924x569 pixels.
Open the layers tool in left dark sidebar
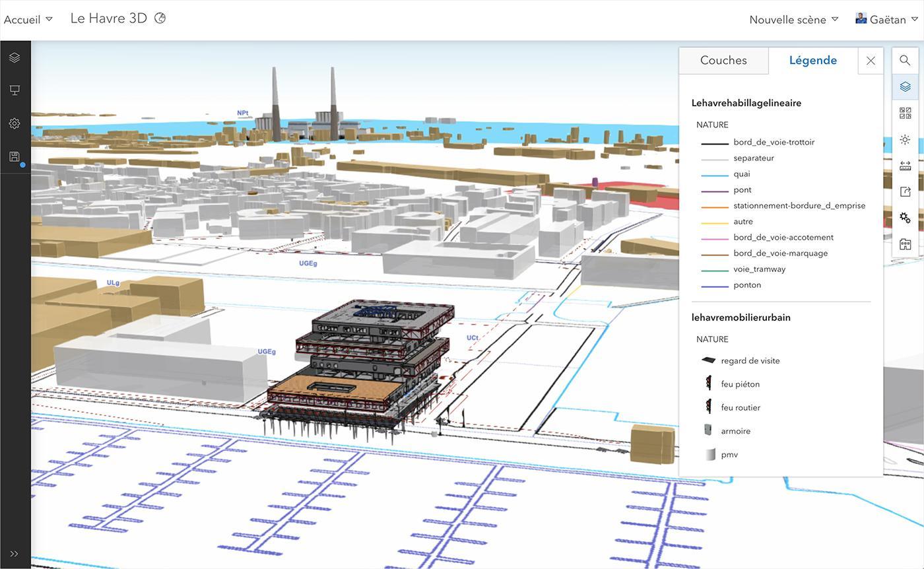(15, 57)
